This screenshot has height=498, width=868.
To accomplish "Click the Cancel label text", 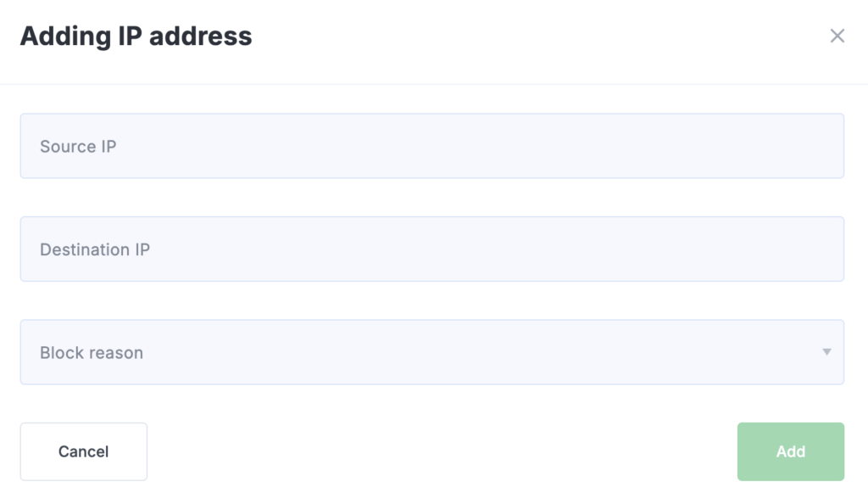I will (x=84, y=451).
